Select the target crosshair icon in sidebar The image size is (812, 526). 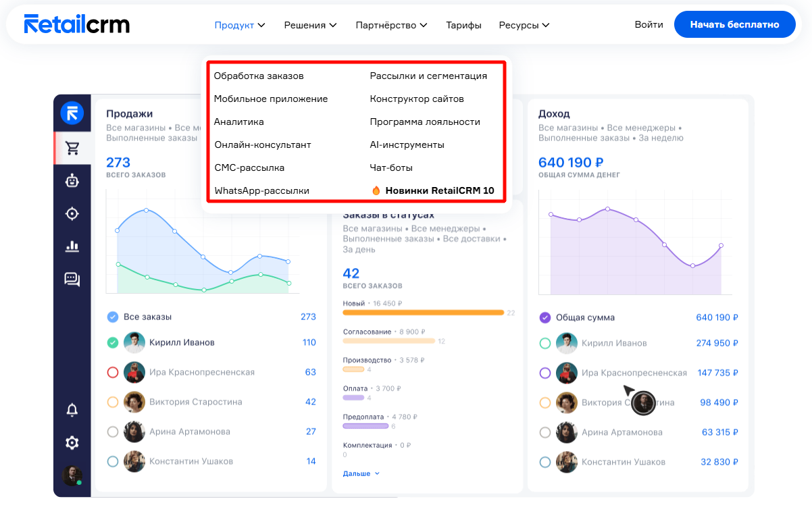(x=72, y=213)
